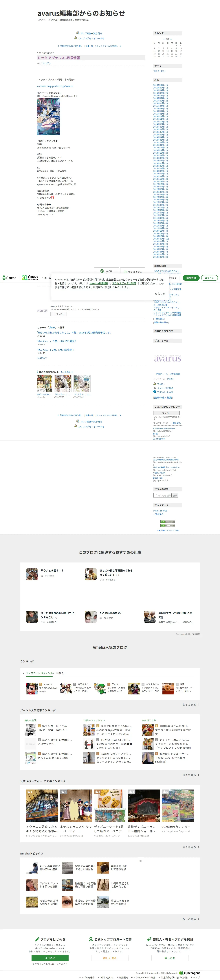Click the フォロー icon link in the profile box
The height and width of the screenshot is (980, 220).
pyautogui.click(x=159, y=384)
